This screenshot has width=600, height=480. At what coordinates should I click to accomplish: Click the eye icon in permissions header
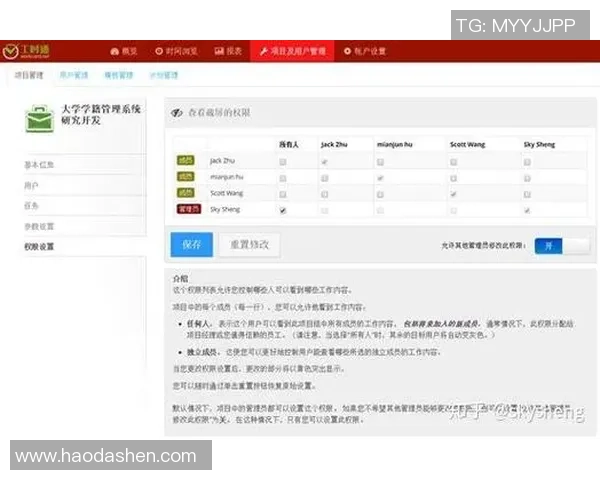click(177, 113)
